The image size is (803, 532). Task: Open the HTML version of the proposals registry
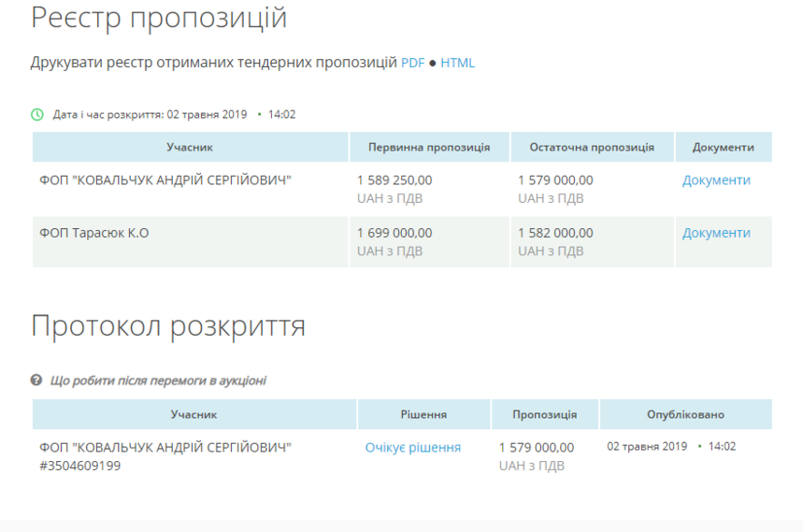(458, 63)
